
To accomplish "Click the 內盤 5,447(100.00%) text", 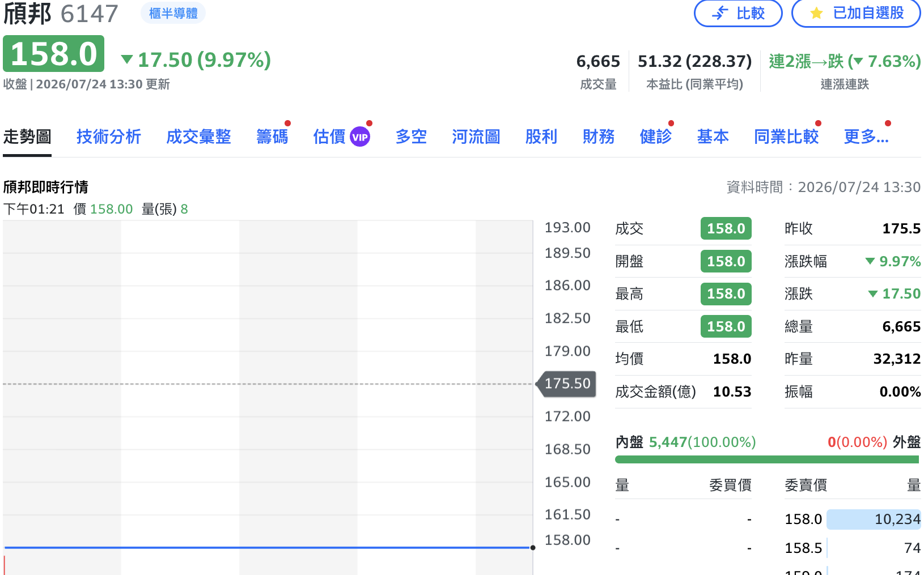I will pyautogui.click(x=686, y=442).
